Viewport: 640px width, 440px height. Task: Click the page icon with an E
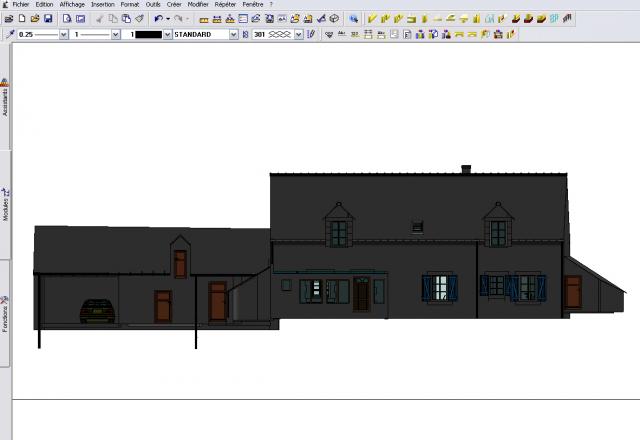tap(407, 34)
